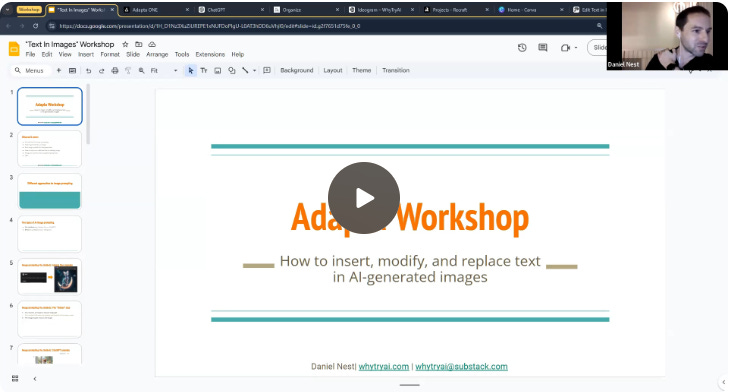Choose the Select cursor tool
Image resolution: width=729 pixels, height=392 pixels.
point(191,71)
